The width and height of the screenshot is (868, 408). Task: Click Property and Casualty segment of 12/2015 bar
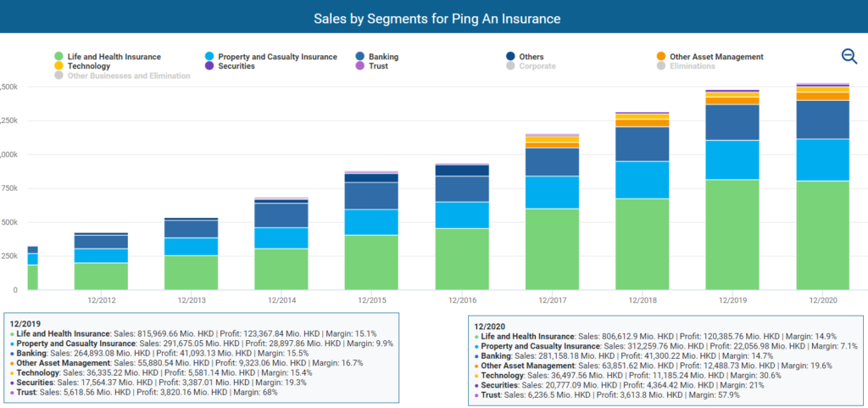371,222
